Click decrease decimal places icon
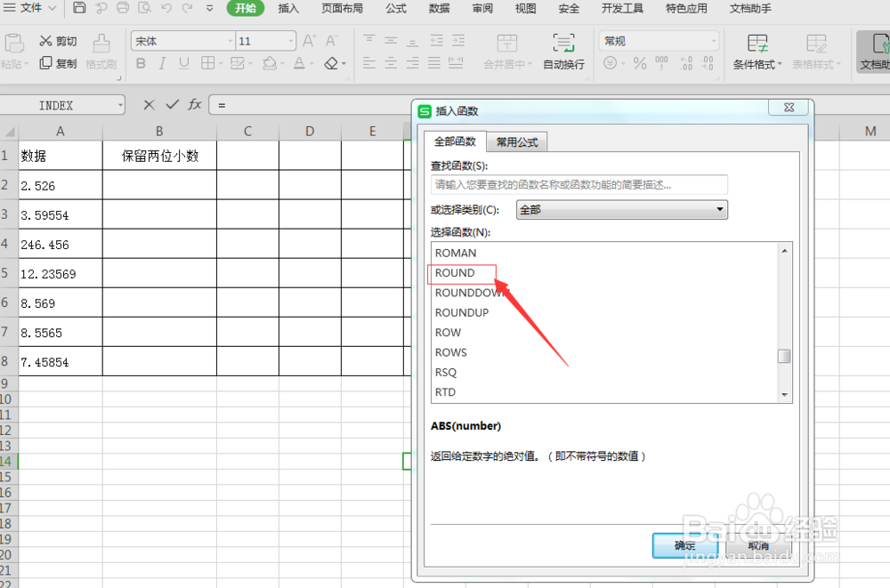 (x=708, y=63)
